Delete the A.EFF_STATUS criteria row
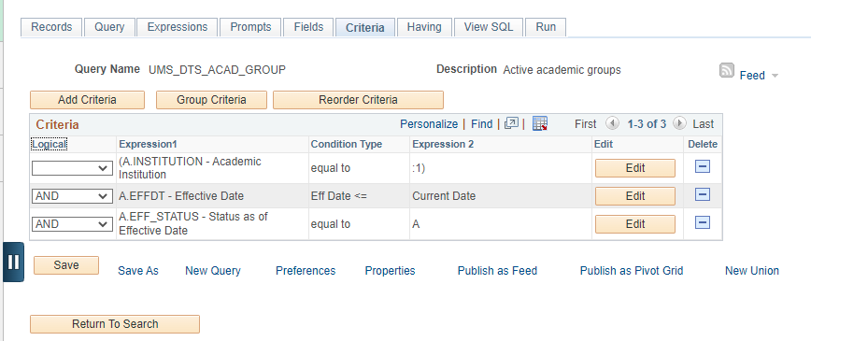Screen dimensions: 868x341 [x=703, y=222]
